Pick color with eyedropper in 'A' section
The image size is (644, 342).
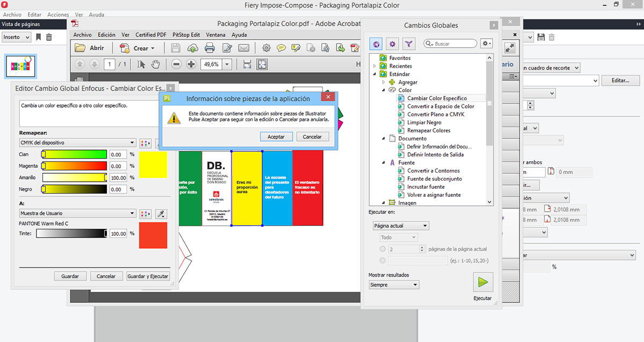tap(160, 214)
